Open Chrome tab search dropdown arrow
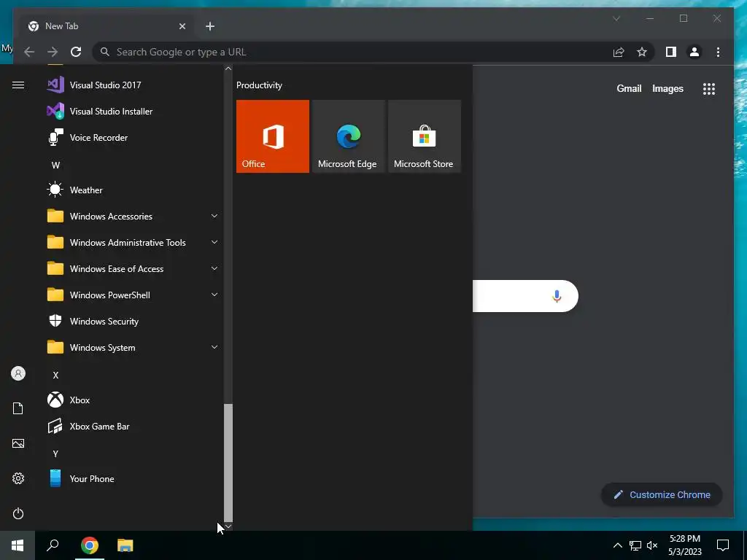 coord(616,18)
